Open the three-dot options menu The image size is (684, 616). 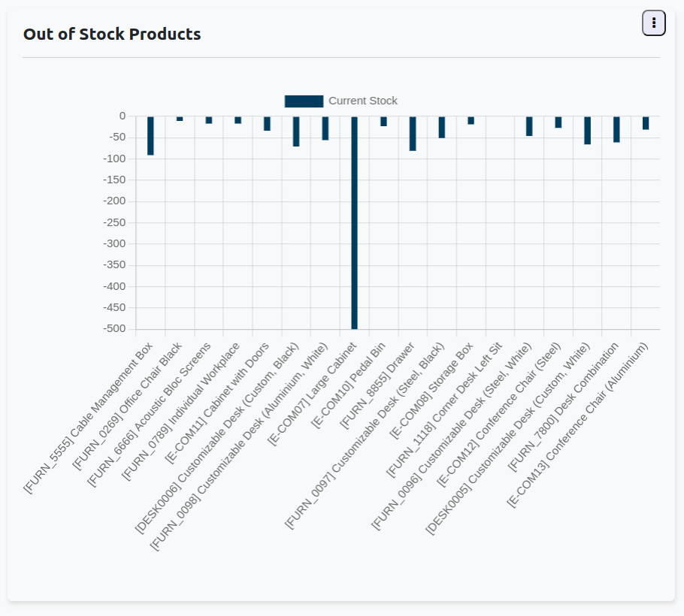(x=654, y=23)
